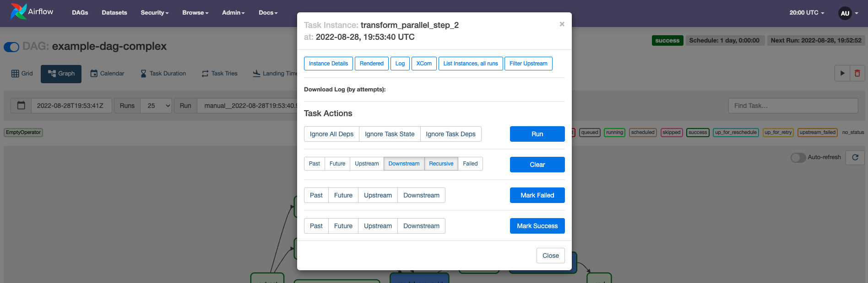Toggle Past in the Mark Failed row
Viewport: 868px width, 283px height.
click(316, 195)
